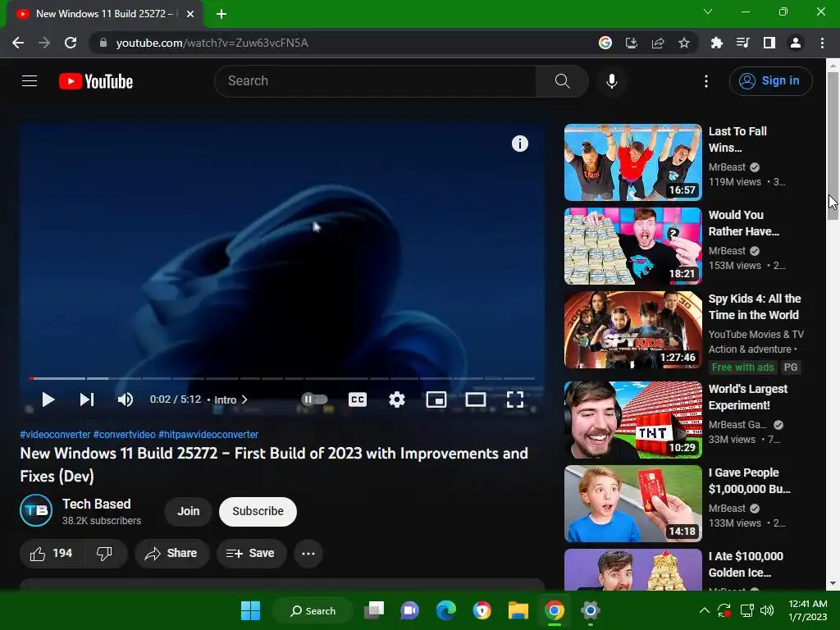Share this page from address bar
This screenshot has height=630, width=840.
click(658, 43)
